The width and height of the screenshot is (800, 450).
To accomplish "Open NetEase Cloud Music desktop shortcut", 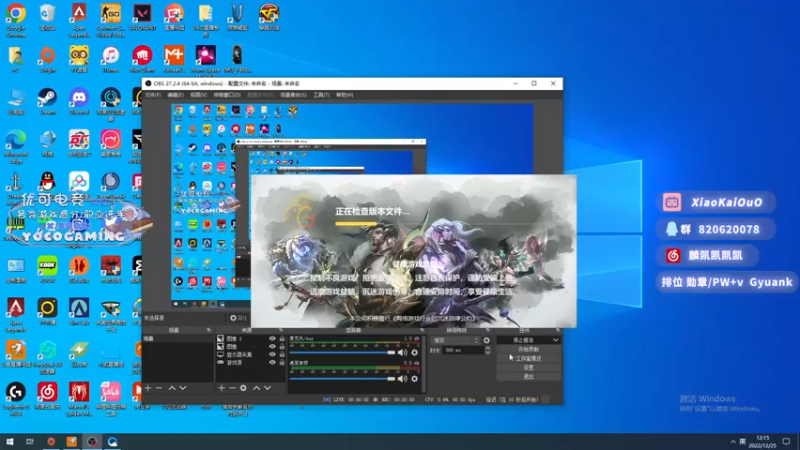I will point(47,396).
